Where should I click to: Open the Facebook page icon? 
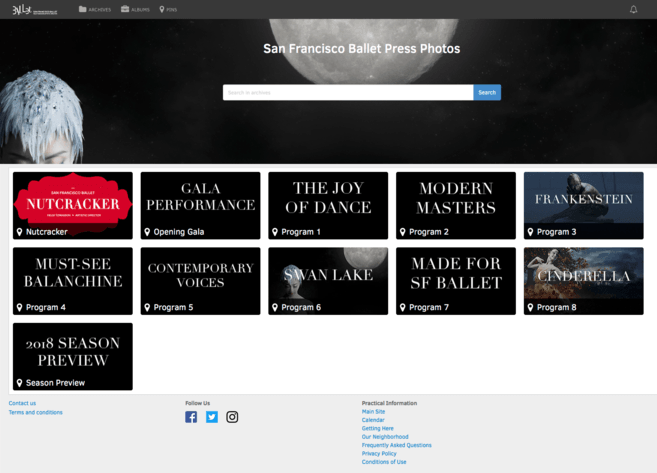pyautogui.click(x=191, y=417)
